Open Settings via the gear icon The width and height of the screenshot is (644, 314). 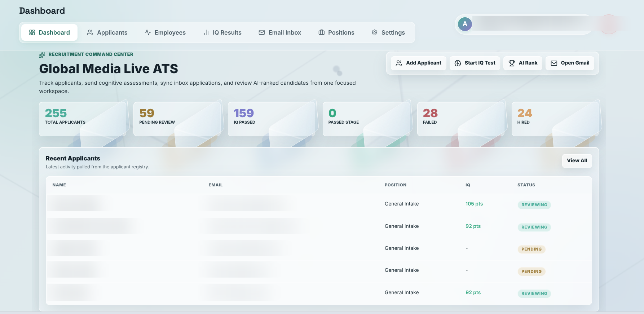375,32
